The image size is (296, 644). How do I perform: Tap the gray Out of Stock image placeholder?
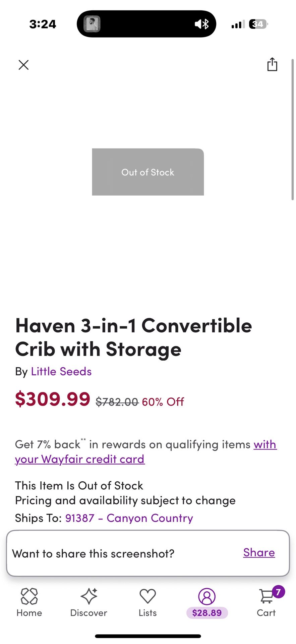148,172
